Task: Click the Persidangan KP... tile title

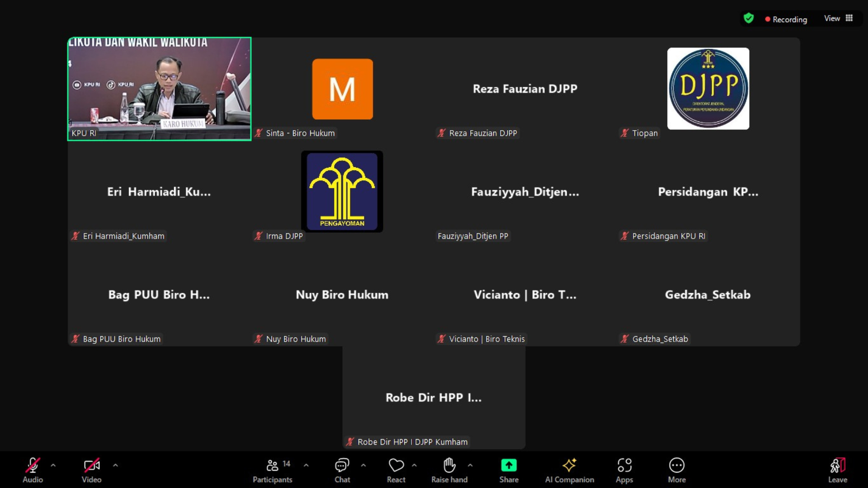Action: [708, 192]
